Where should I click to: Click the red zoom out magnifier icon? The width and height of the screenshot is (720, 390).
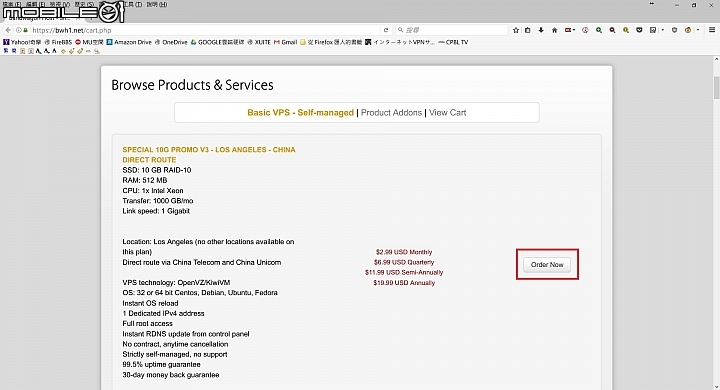tap(612, 30)
